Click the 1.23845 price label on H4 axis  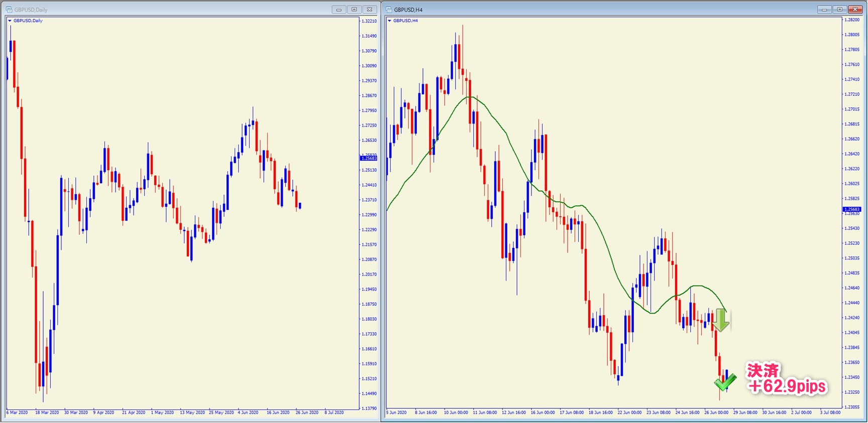[852, 347]
